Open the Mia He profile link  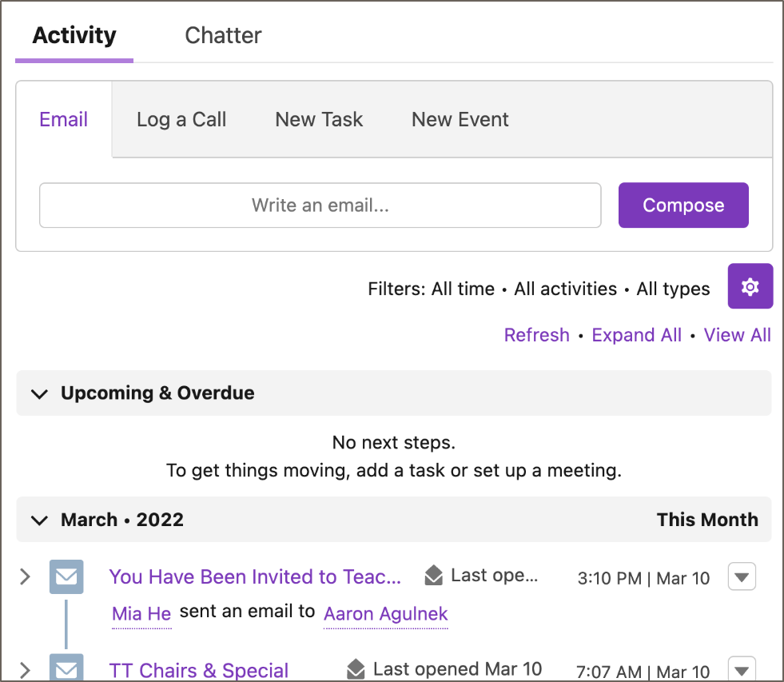[141, 613]
